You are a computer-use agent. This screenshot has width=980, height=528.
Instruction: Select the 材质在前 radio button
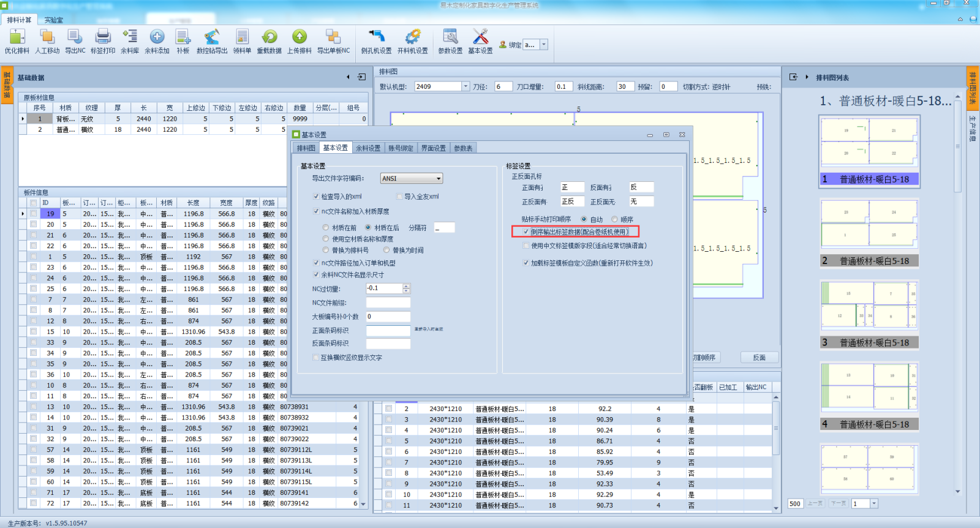coord(326,228)
